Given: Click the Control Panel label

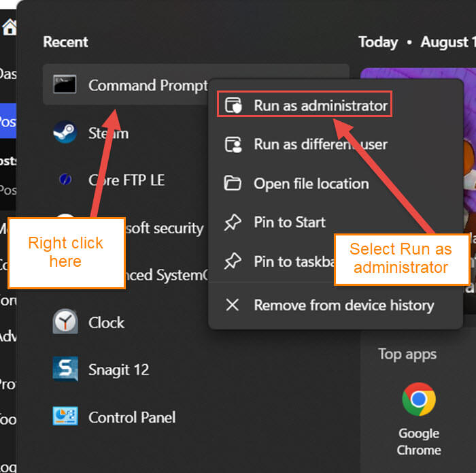Looking at the screenshot, I should point(132,417).
